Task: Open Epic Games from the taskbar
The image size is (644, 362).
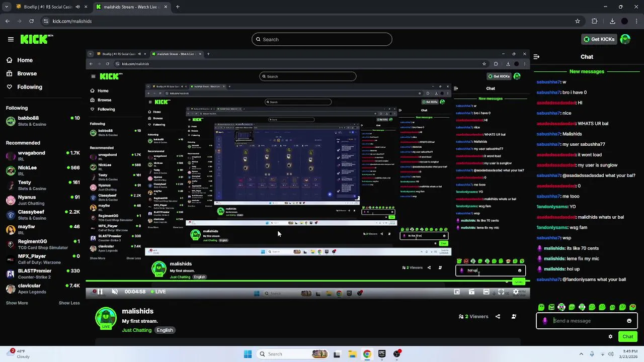Action: pyautogui.click(x=382, y=354)
